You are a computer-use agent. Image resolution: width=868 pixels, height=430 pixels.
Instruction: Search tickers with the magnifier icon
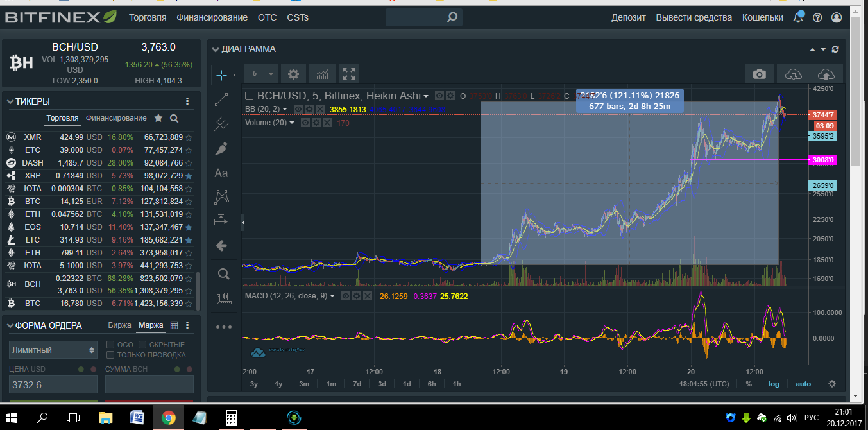coord(174,118)
